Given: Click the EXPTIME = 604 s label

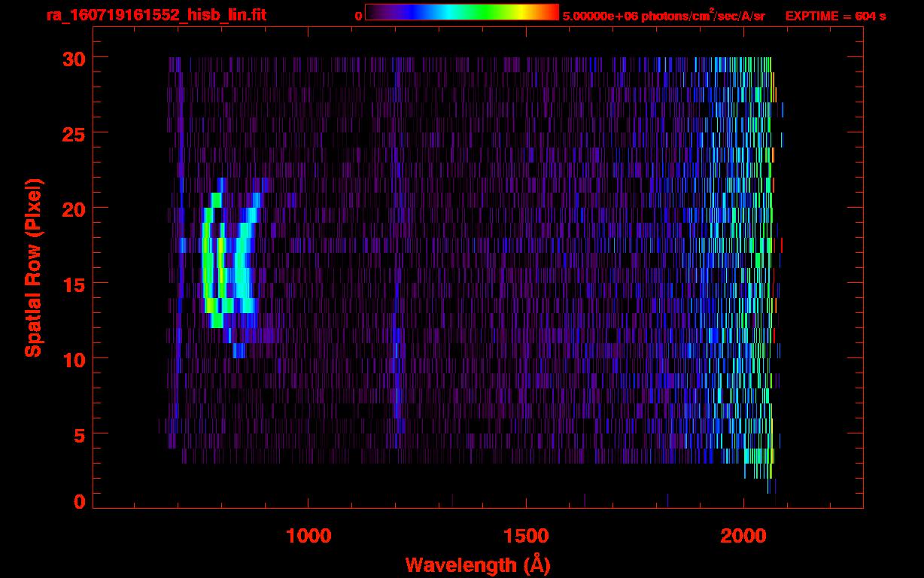Looking at the screenshot, I should pos(835,15).
